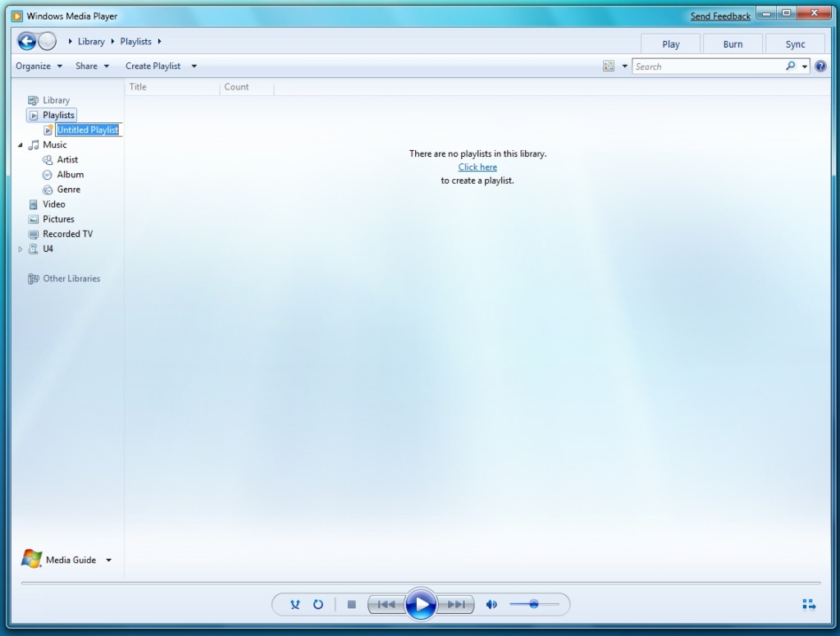Viewport: 840px width, 636px height.
Task: Click the Untitled Playlist icon
Action: (x=48, y=130)
